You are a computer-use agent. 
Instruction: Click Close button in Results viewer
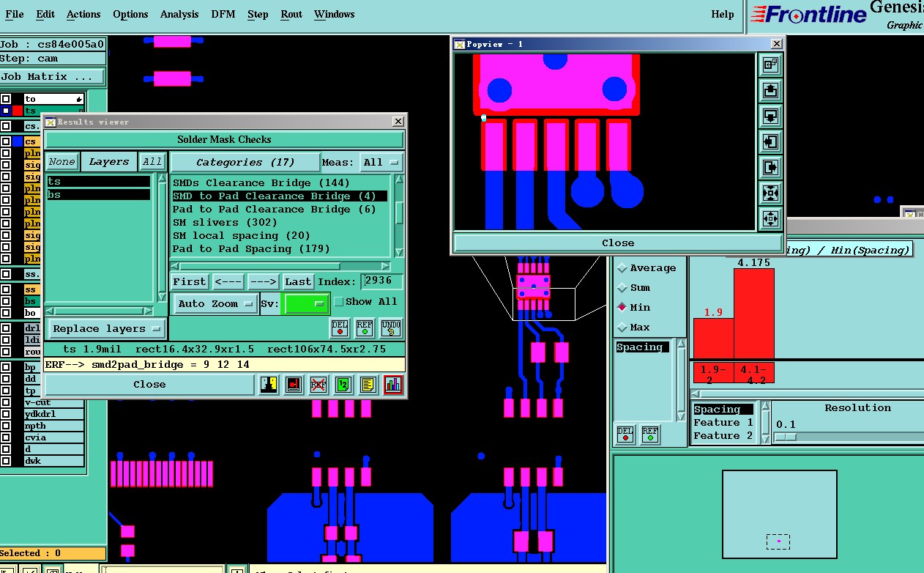pos(149,384)
